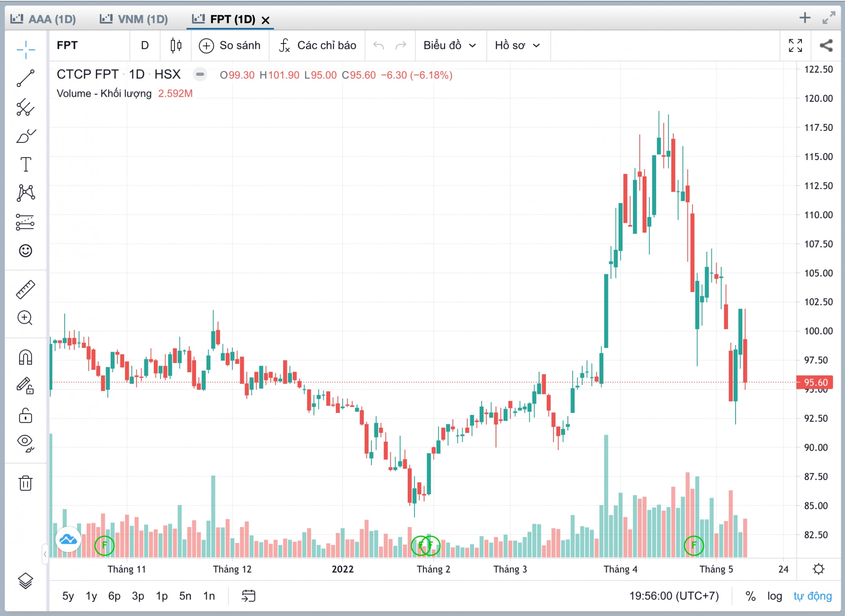
Task: Set range to 1p
Action: tap(162, 596)
